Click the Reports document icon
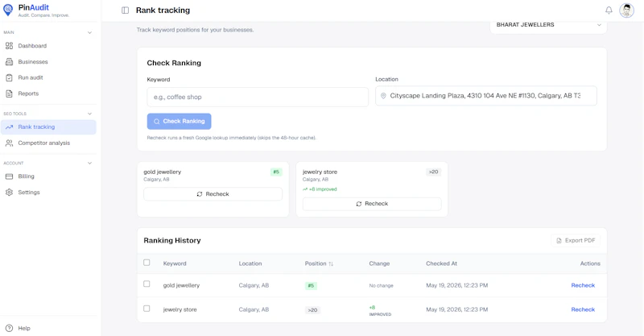Screen dimensions: 644x336 [x=9, y=93]
